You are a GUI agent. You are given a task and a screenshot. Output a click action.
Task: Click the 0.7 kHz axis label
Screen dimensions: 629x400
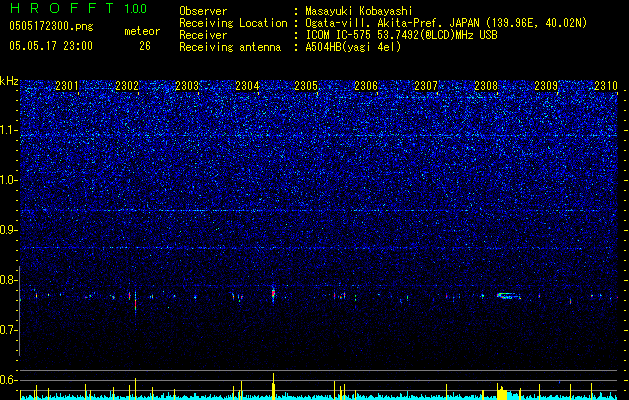pos(9,330)
